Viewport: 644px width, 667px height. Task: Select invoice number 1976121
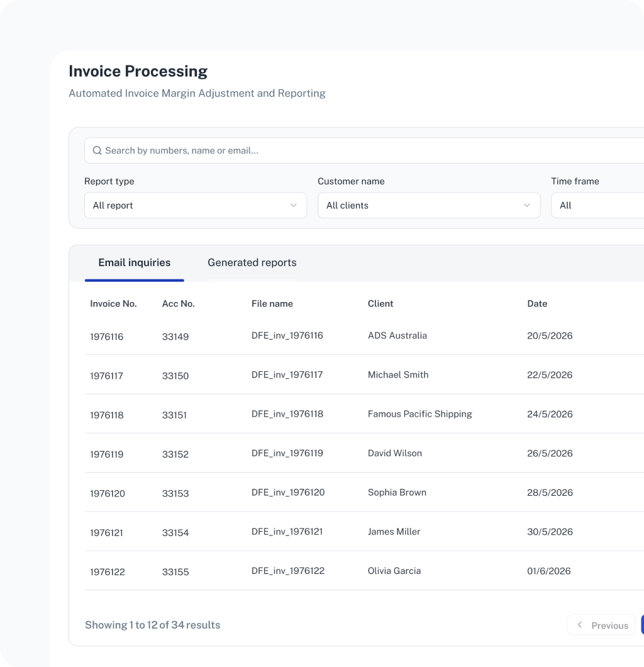(x=107, y=532)
